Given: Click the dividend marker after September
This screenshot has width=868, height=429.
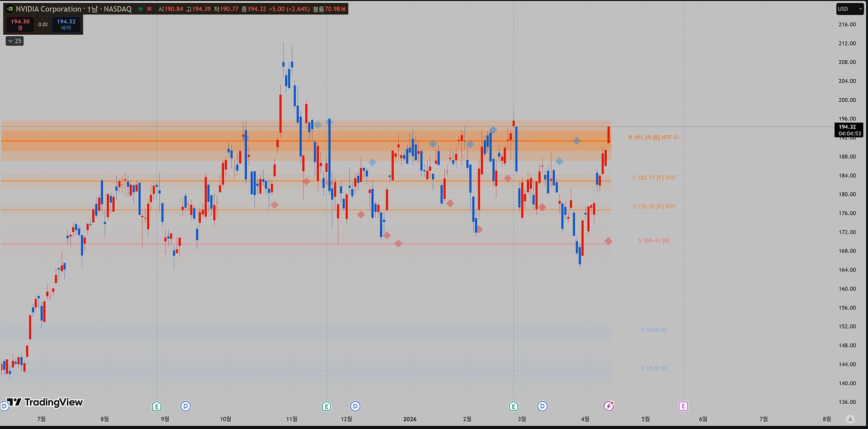Looking at the screenshot, I should tap(185, 406).
